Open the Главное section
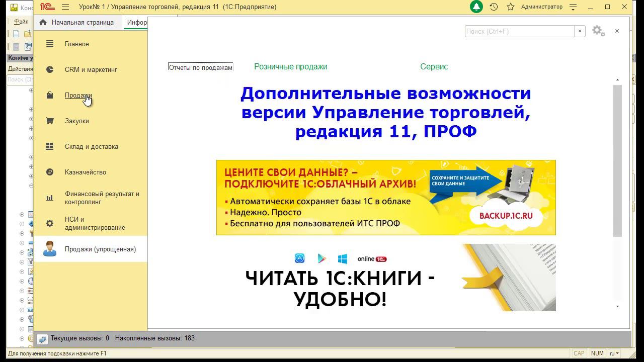Image resolution: width=644 pixels, height=362 pixels. pos(91,44)
